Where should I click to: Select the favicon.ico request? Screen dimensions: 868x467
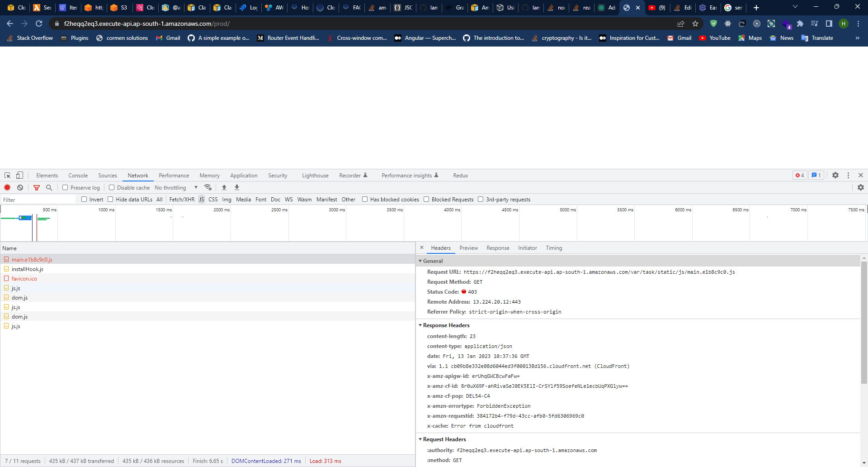pos(208,278)
